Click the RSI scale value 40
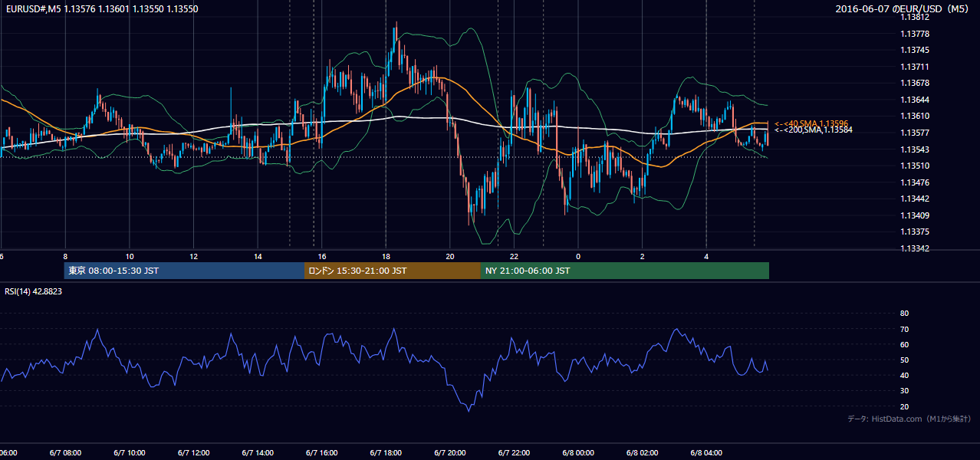 tap(904, 376)
